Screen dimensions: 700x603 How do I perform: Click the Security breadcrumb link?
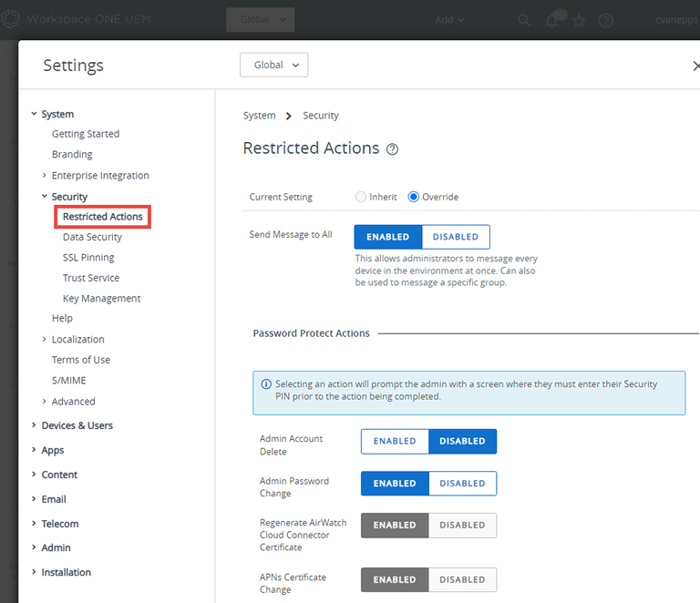click(321, 116)
